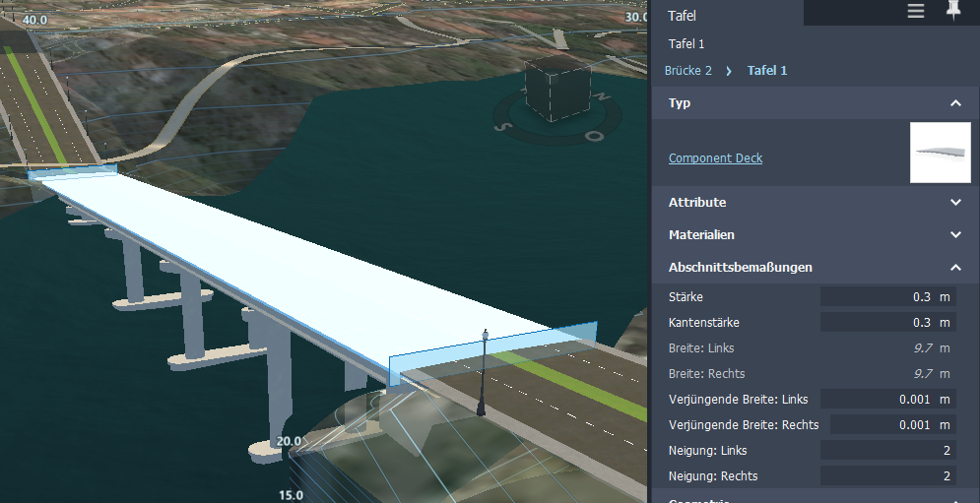
Task: Edit Neigung: Links value field
Action: point(887,451)
